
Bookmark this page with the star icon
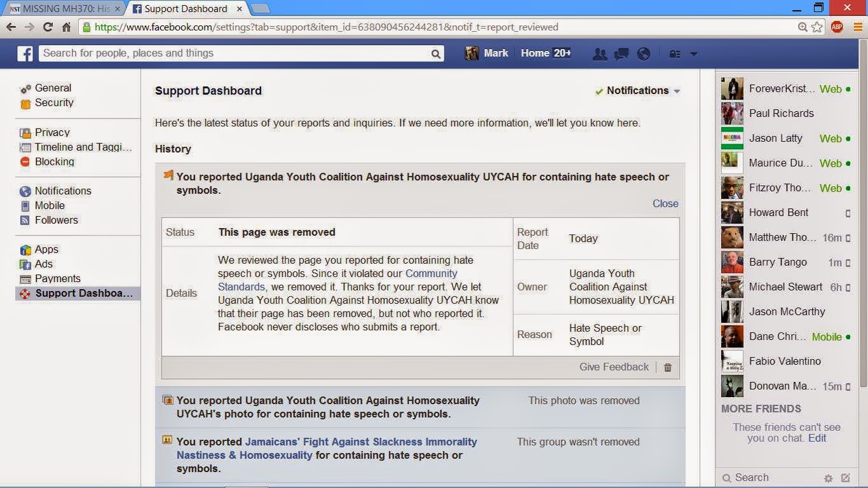click(x=817, y=27)
